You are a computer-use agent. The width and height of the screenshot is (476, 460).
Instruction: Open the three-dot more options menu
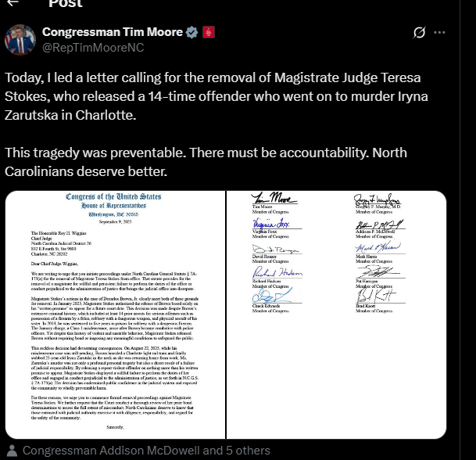439,32
